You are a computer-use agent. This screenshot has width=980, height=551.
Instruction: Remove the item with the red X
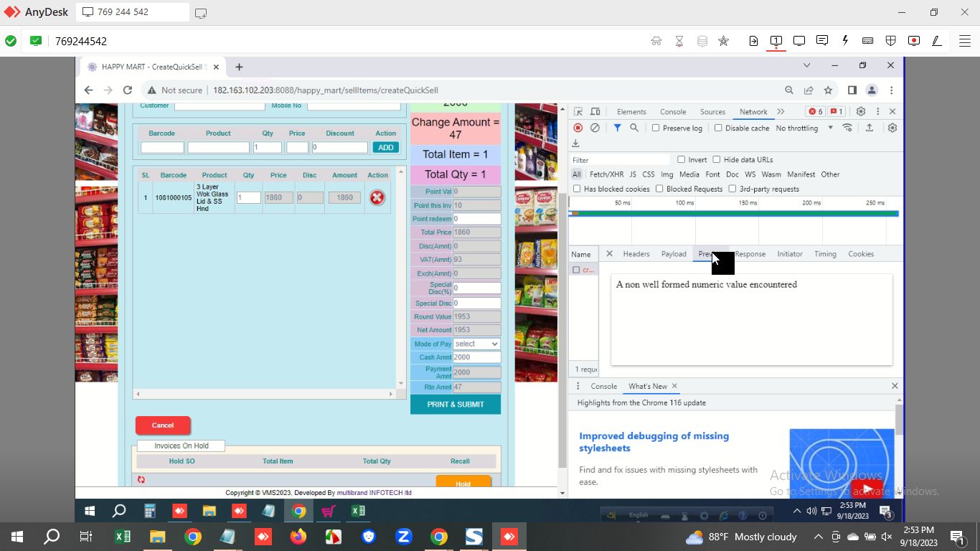(377, 197)
